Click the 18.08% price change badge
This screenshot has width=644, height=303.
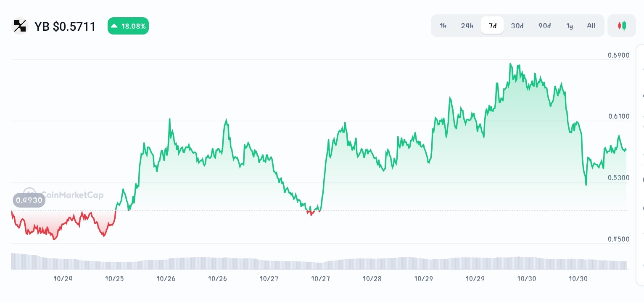[128, 26]
